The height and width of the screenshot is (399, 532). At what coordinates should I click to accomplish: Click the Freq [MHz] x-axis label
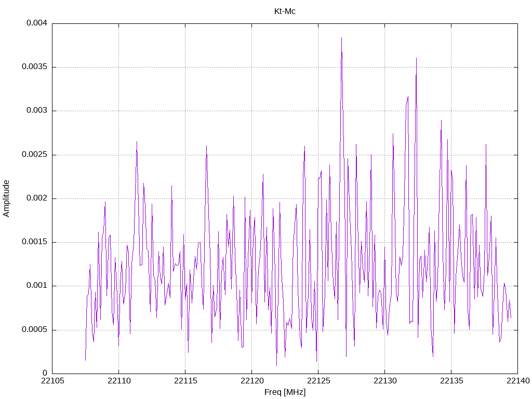285,392
